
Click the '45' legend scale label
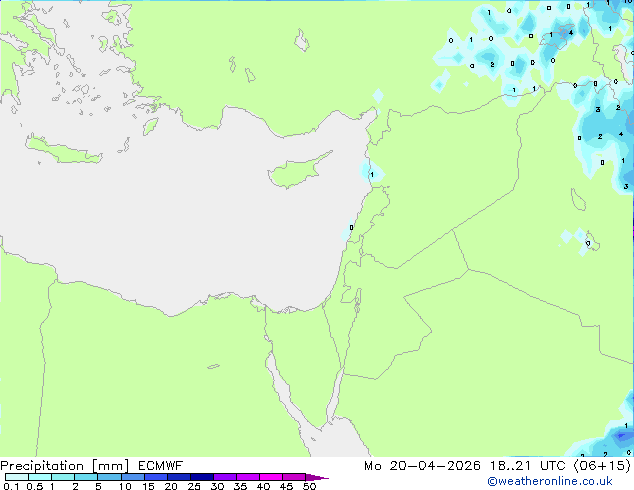[x=286, y=486]
